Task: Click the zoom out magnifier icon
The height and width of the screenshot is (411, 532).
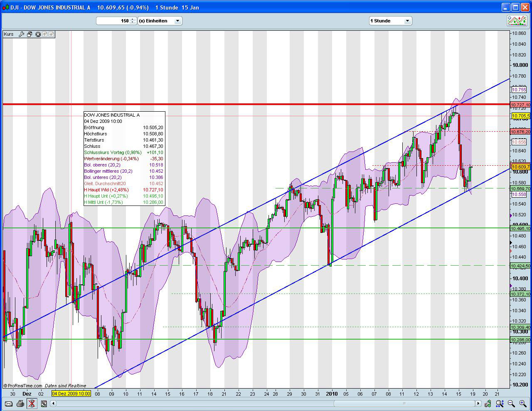Action: pyautogui.click(x=512, y=404)
